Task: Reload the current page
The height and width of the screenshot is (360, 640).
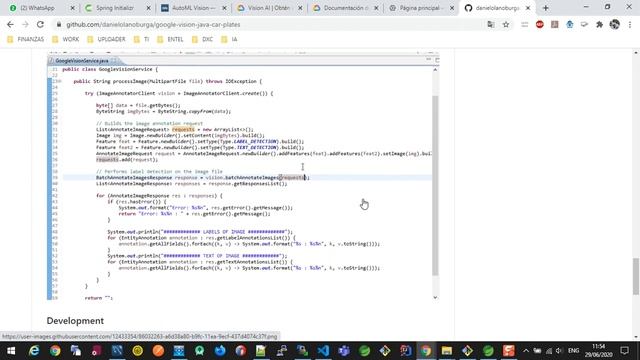Action: coord(40,24)
